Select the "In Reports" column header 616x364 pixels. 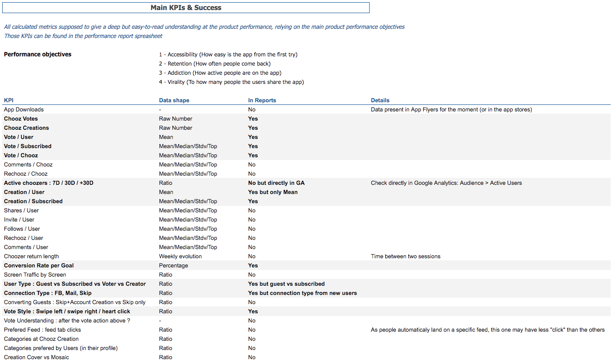click(262, 101)
